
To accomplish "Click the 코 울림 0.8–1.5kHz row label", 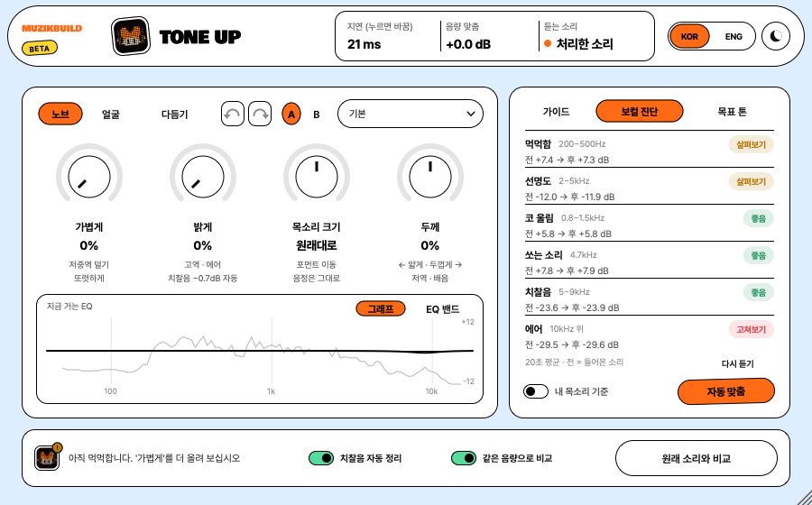I will 565,218.
